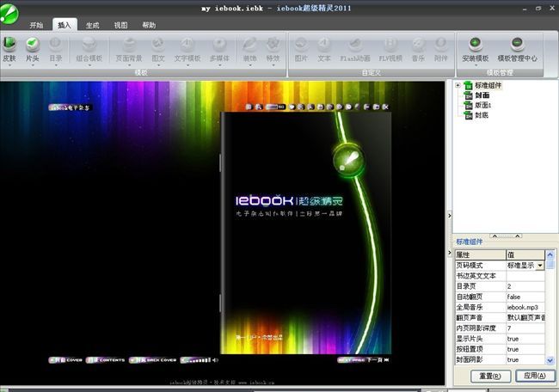The image size is (559, 392).
Task: Open the 帮助 (Help) tab
Action: [149, 25]
